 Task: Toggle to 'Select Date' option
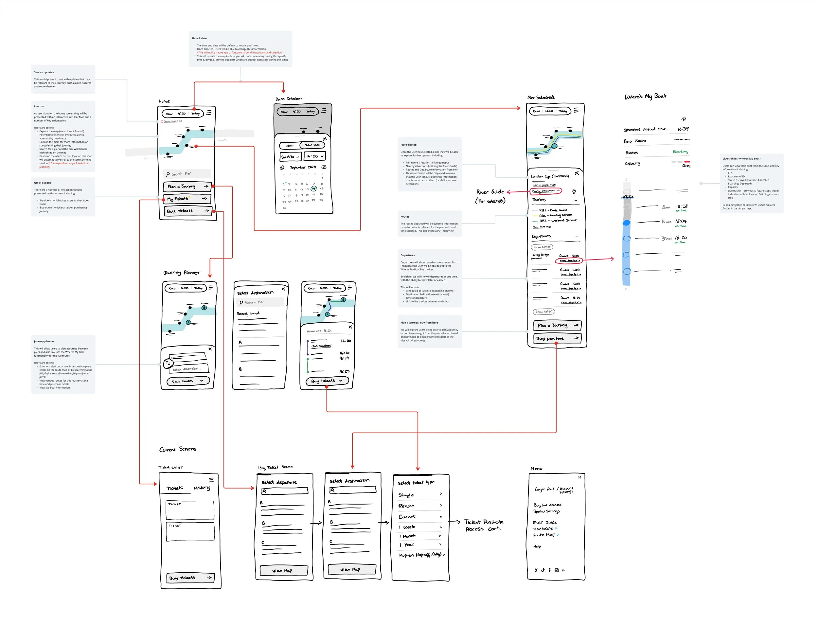(x=312, y=145)
